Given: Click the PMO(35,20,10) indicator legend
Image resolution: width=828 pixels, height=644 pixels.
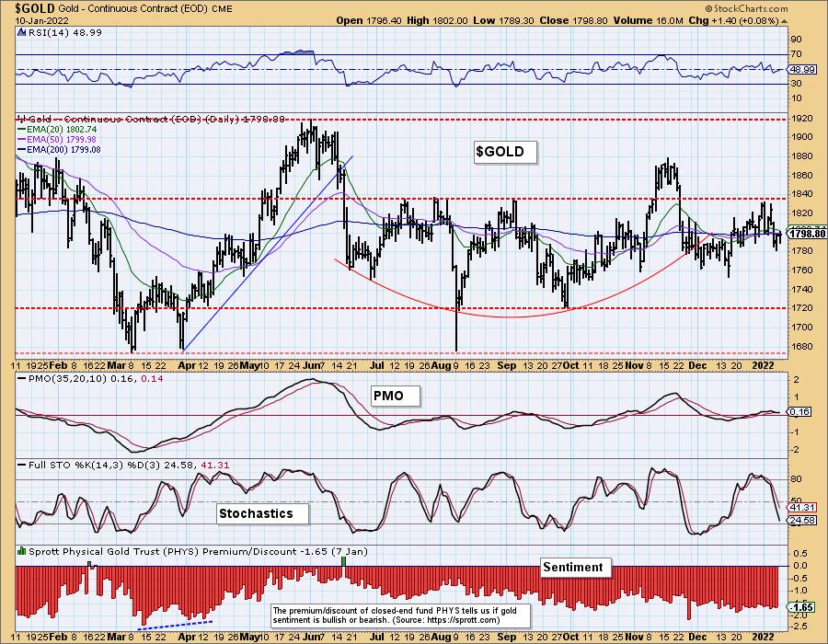Looking at the screenshot, I should click(x=90, y=378).
